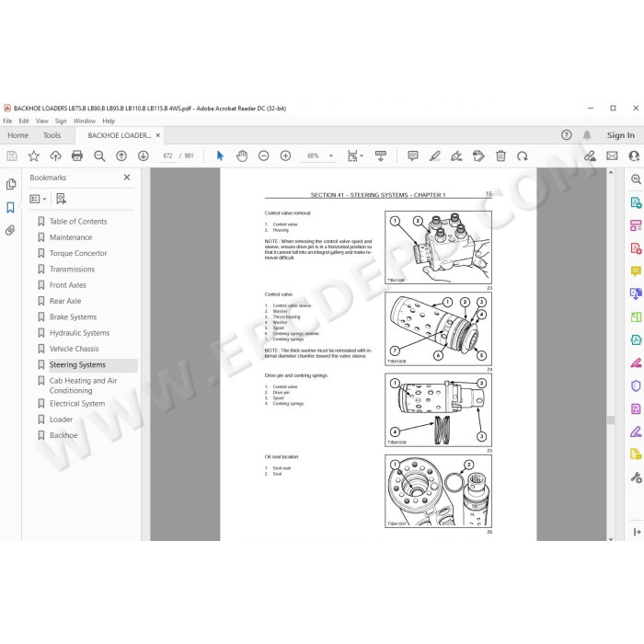This screenshot has width=644, height=644.
Task: Open the Protect shield tool in right pane
Action: 636,386
